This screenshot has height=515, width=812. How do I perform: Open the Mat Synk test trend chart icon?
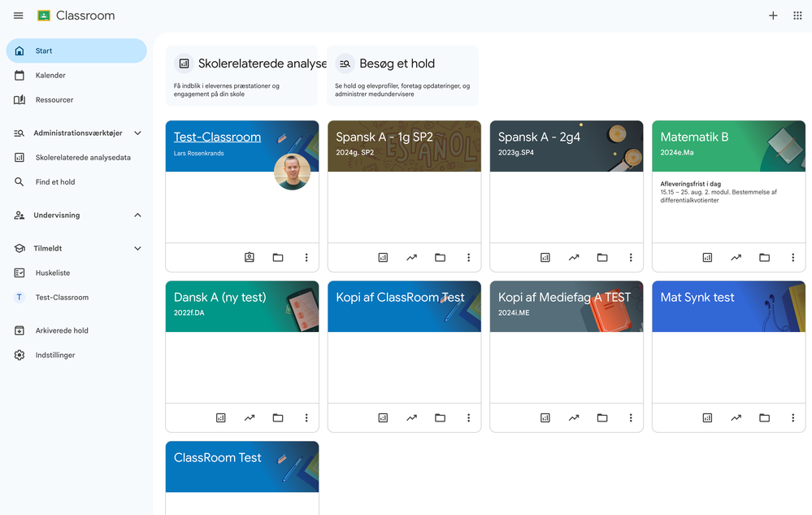(736, 417)
